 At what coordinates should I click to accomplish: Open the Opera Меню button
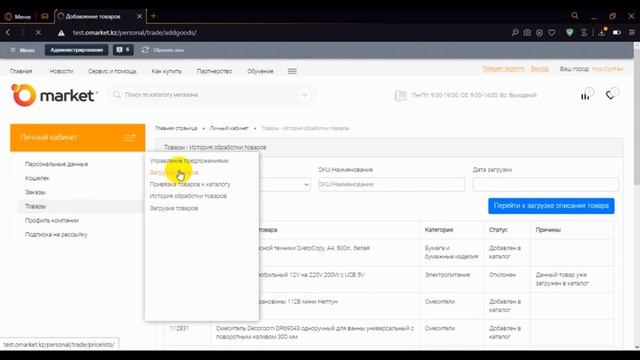coord(18,16)
